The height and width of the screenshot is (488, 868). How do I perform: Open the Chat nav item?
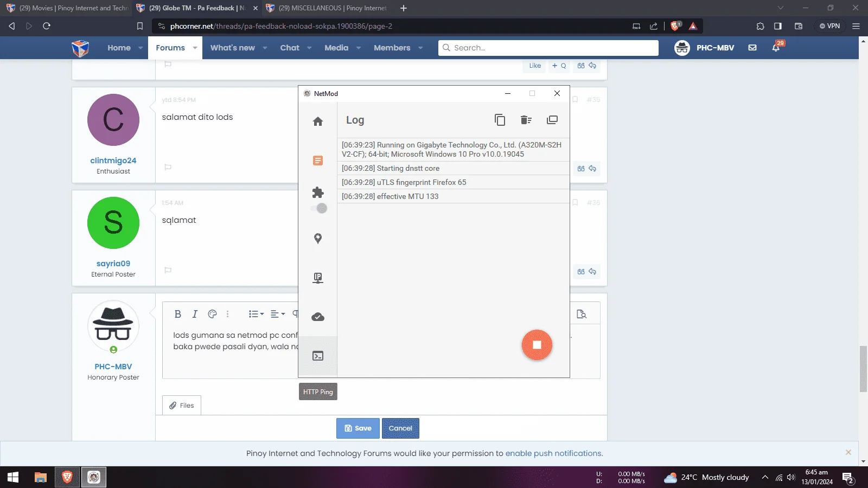pyautogui.click(x=290, y=48)
